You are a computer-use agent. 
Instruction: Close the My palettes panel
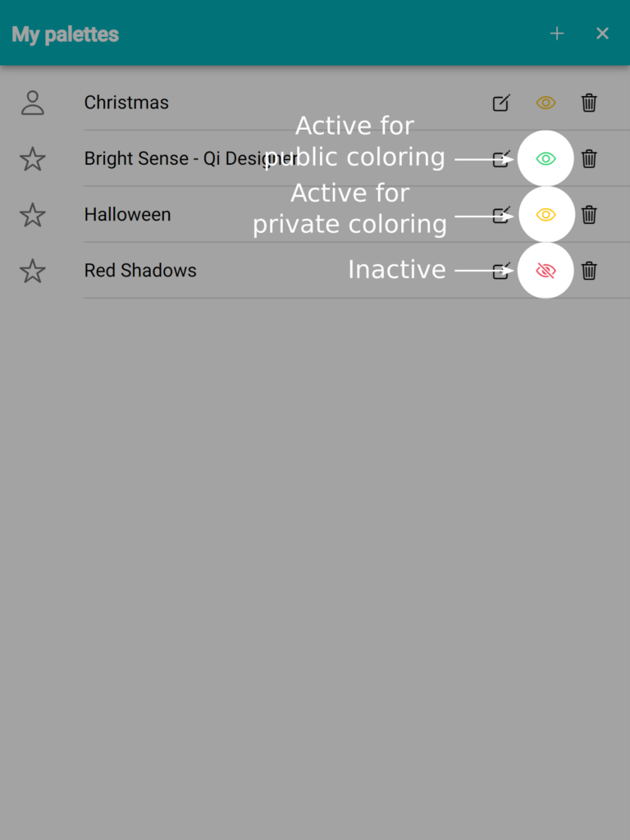602,34
